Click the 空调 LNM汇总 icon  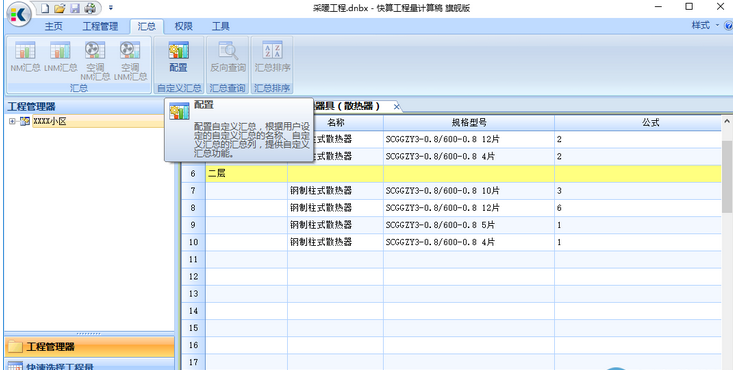pyautogui.click(x=130, y=60)
